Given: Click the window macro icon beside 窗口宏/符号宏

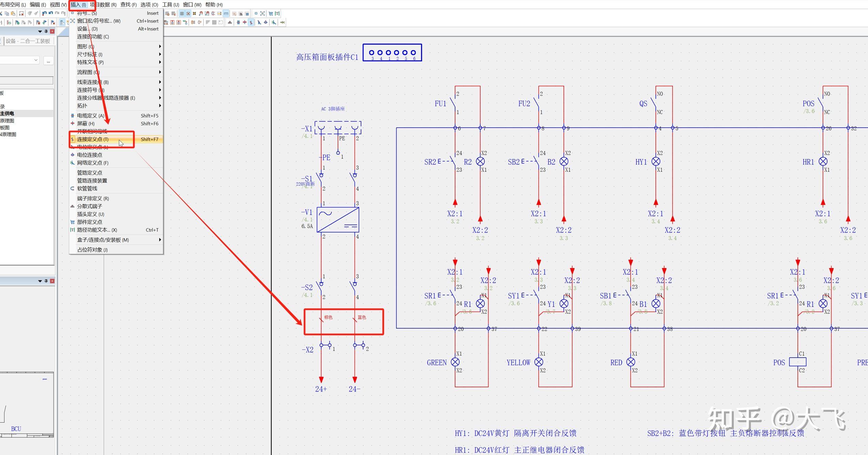Looking at the screenshot, I should (73, 21).
